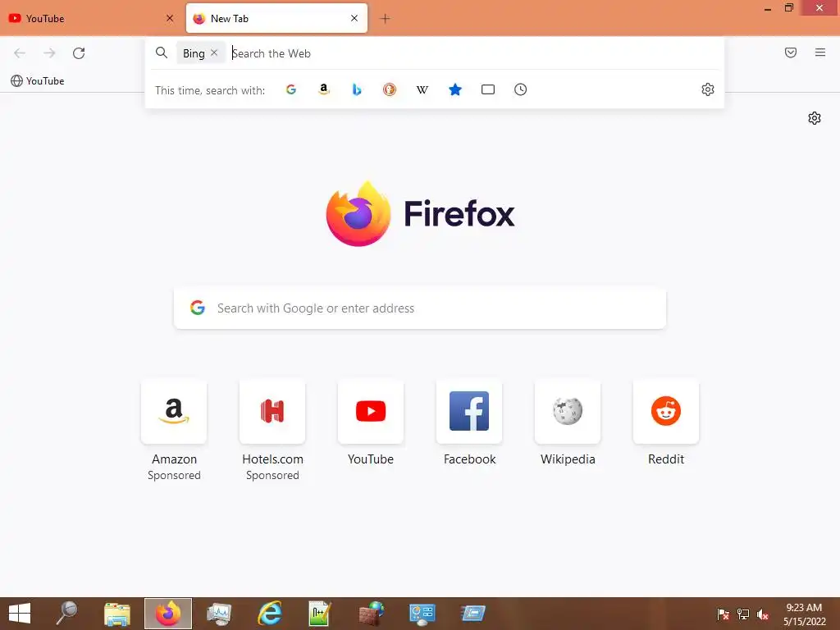Click the Google logo in page search box
This screenshot has width=840, height=630.
[x=198, y=308]
